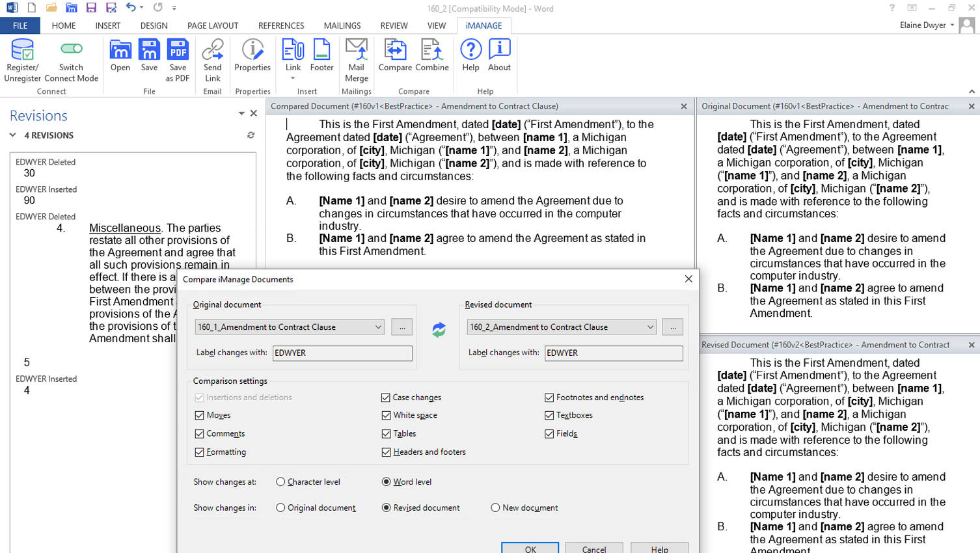Refresh the Revisions list

click(x=251, y=136)
